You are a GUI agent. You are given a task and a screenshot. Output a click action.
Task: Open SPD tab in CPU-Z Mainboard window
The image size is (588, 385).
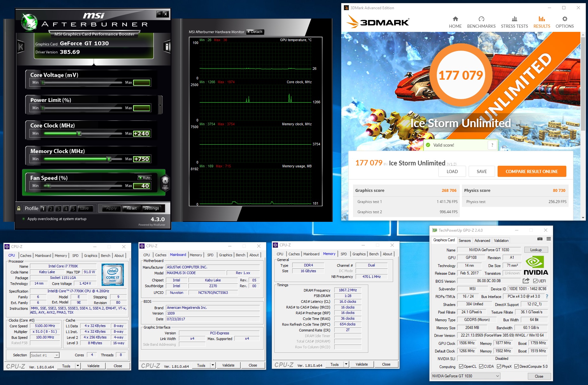pyautogui.click(x=210, y=255)
